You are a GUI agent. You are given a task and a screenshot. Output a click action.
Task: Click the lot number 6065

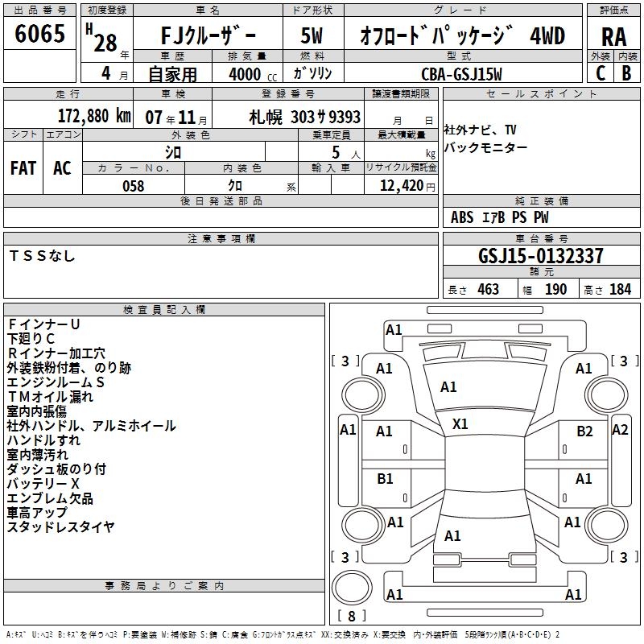pyautogui.click(x=39, y=33)
